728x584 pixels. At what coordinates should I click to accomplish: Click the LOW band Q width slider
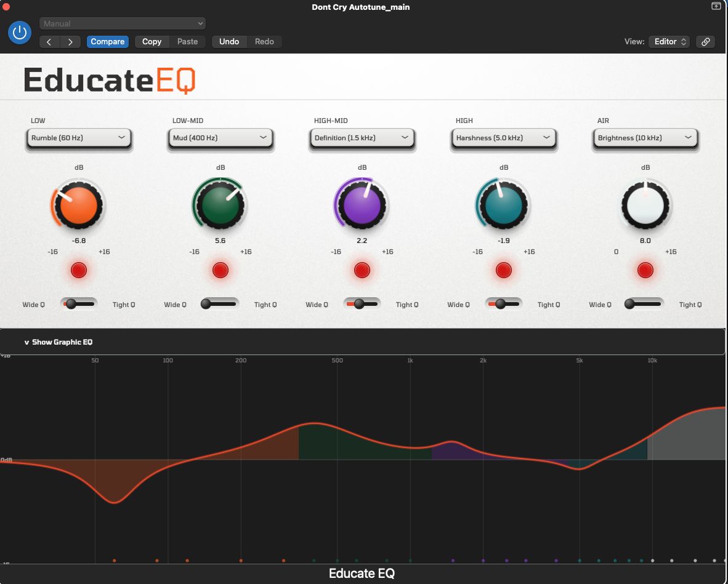[x=79, y=304]
